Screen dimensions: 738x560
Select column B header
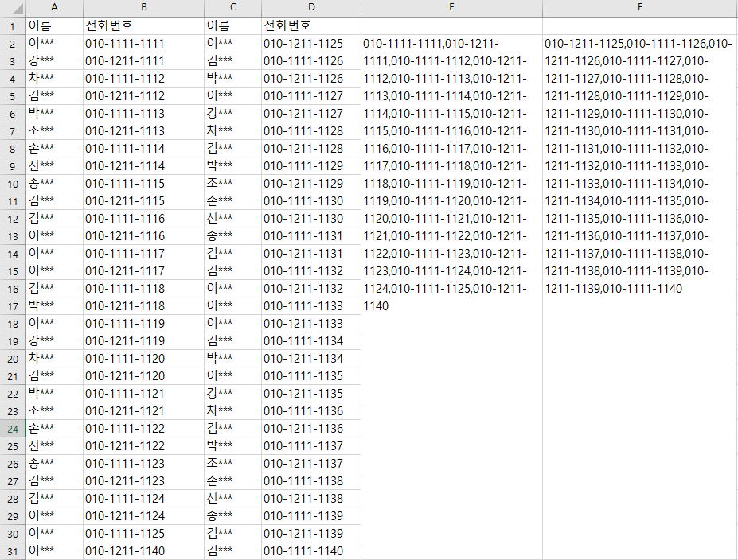(143, 8)
